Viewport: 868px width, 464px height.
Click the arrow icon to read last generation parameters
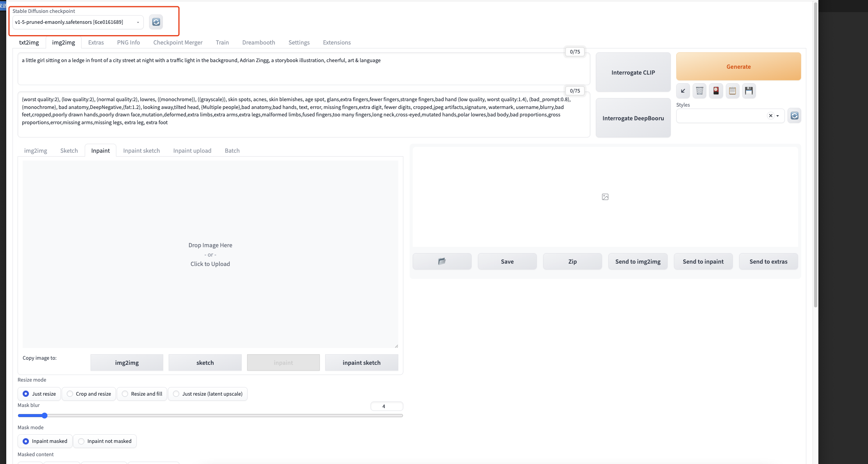tap(683, 91)
